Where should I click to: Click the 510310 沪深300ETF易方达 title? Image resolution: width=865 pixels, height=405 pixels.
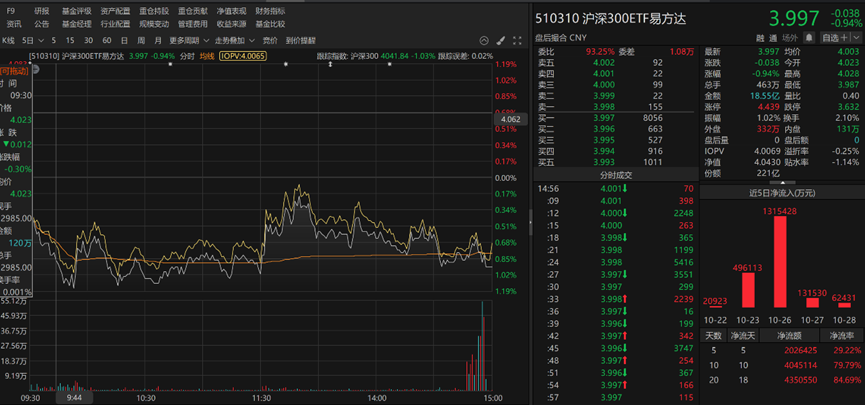[610, 19]
